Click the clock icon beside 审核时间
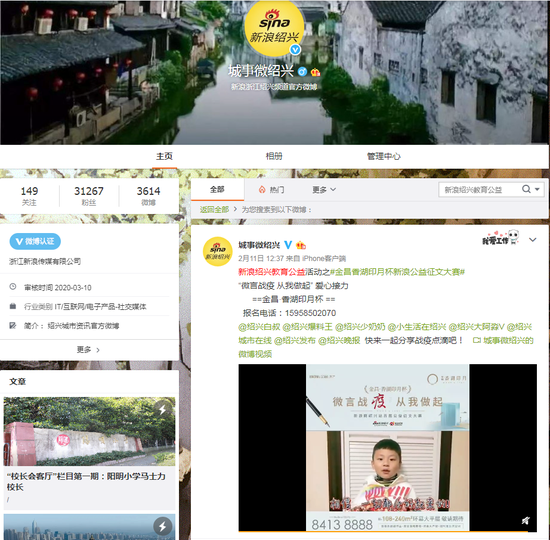The image size is (550, 540). (13, 287)
